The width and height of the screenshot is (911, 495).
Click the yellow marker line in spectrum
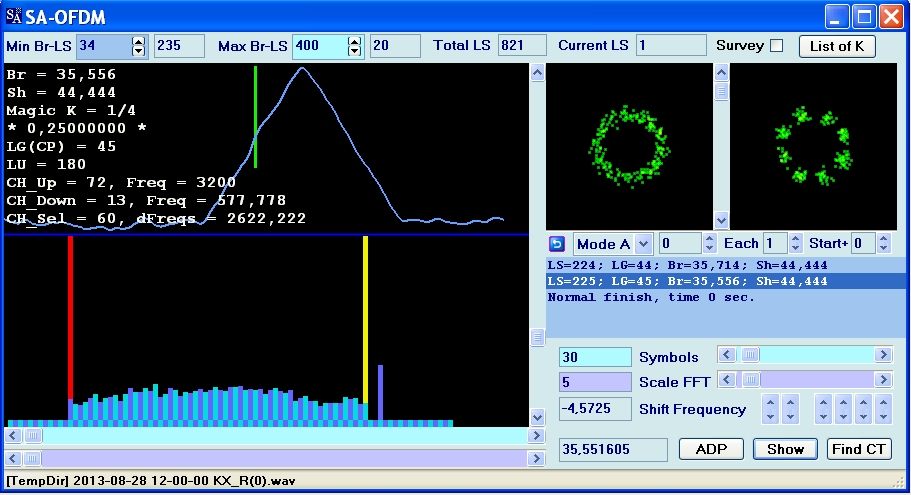click(x=365, y=320)
